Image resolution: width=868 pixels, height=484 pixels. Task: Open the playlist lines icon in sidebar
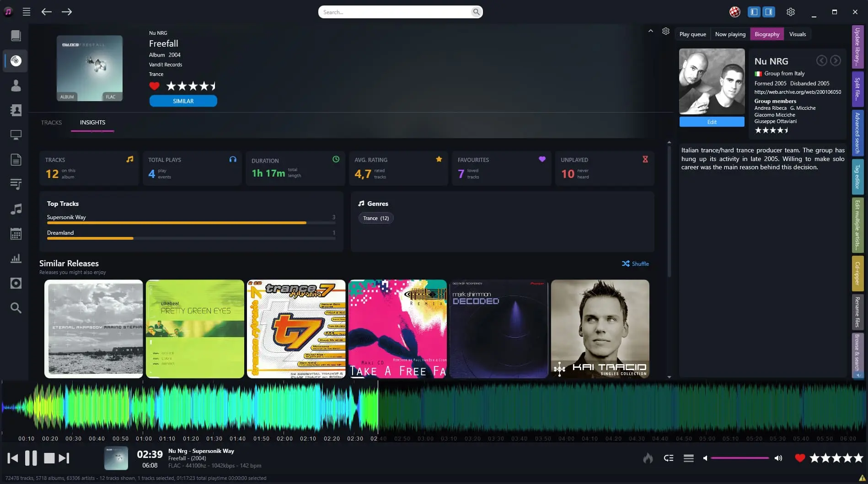tap(16, 184)
